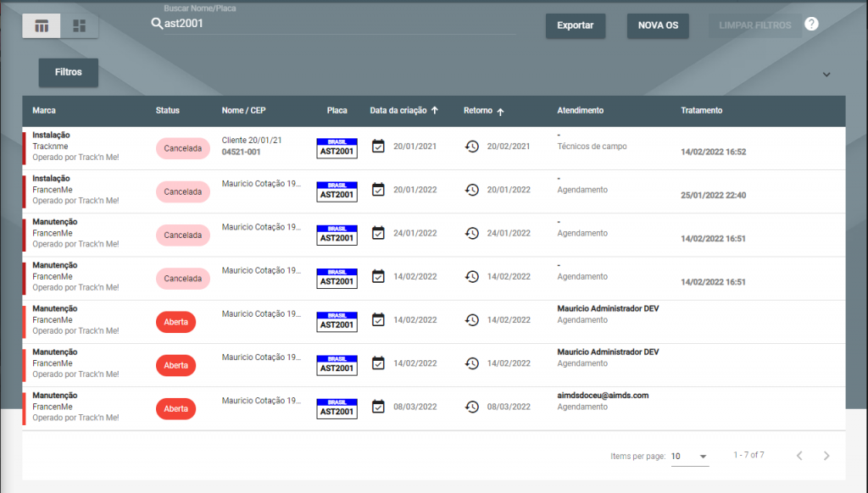This screenshot has height=493, width=868.
Task: Click history clock icon beside 20/02/2021
Action: tap(471, 146)
